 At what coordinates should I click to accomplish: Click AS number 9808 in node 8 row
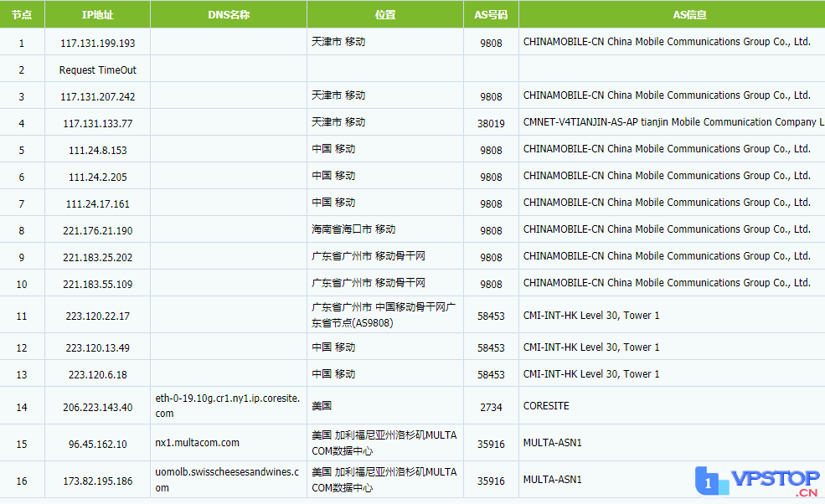[x=491, y=231]
